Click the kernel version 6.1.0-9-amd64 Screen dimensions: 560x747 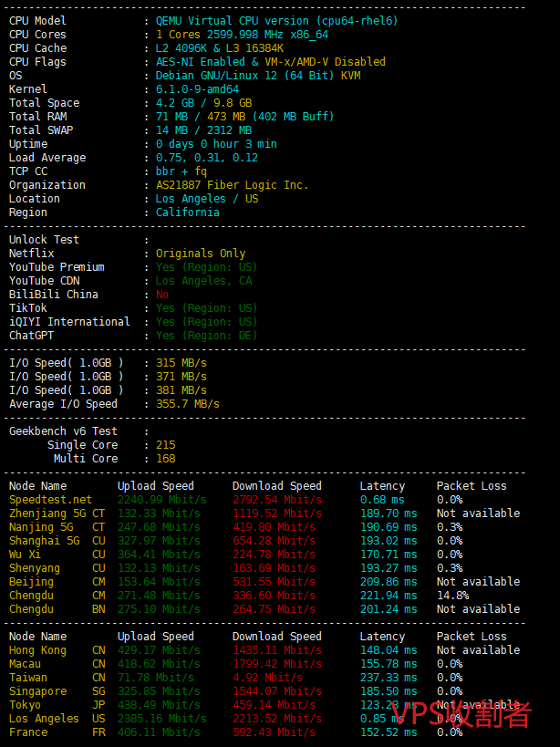(197, 89)
